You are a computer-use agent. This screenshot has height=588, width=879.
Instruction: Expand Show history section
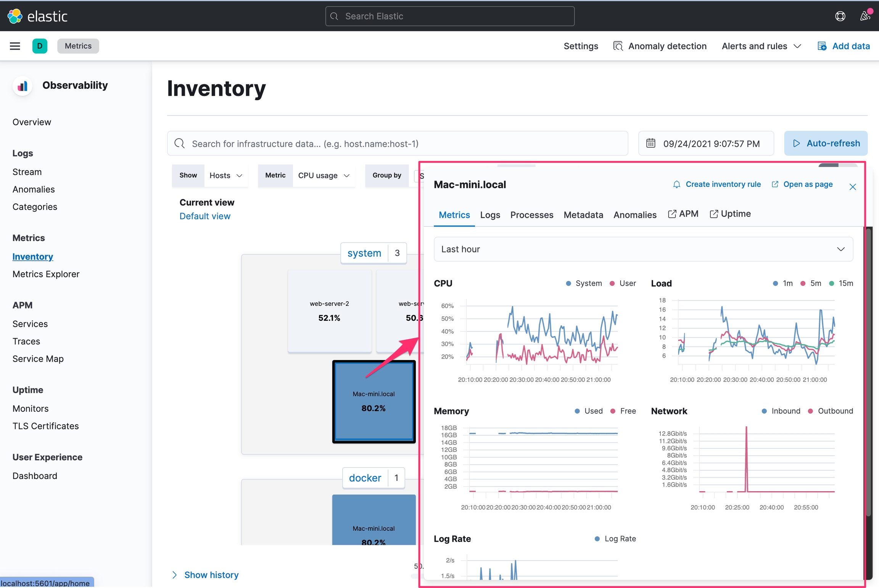[205, 575]
